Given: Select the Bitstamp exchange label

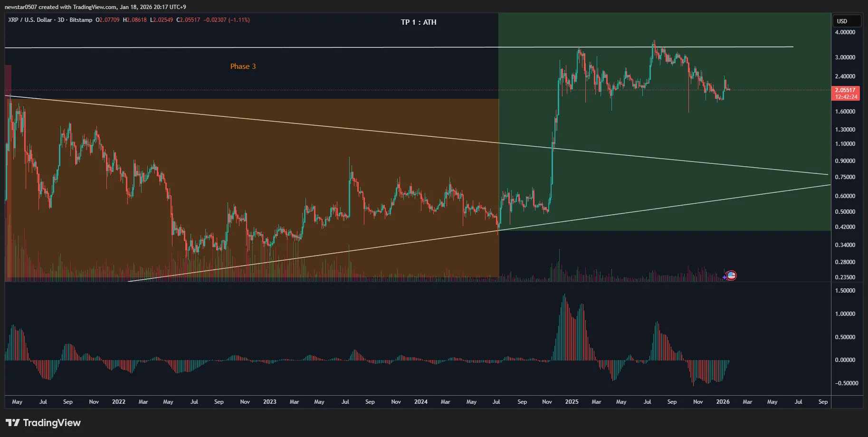Looking at the screenshot, I should pos(81,20).
